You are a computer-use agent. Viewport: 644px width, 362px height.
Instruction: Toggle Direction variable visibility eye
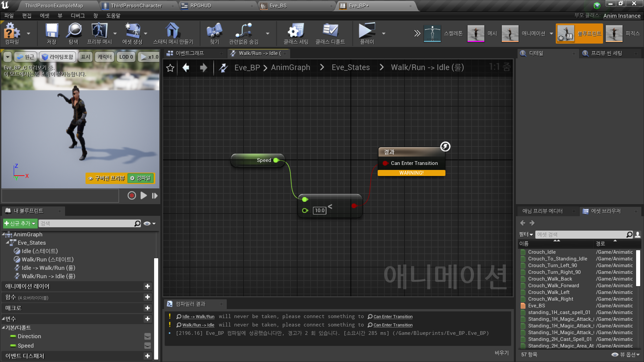coord(147,336)
